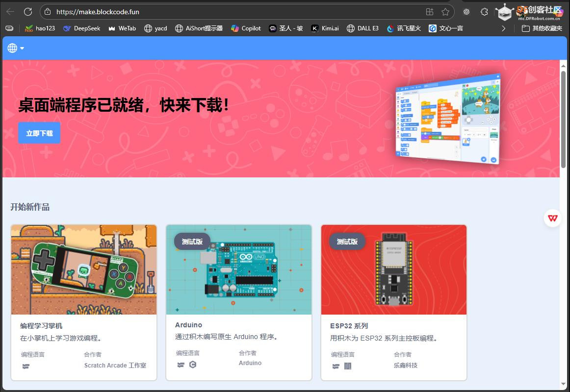Screen dimensions: 570x392
Task: Open the Arduino board thumbnail
Action: 239,269
